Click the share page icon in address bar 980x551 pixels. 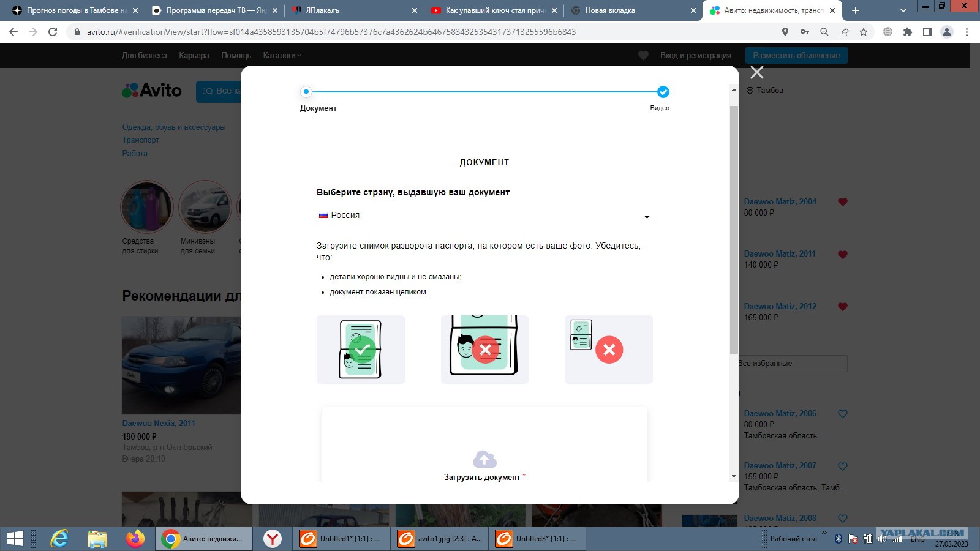(x=844, y=32)
